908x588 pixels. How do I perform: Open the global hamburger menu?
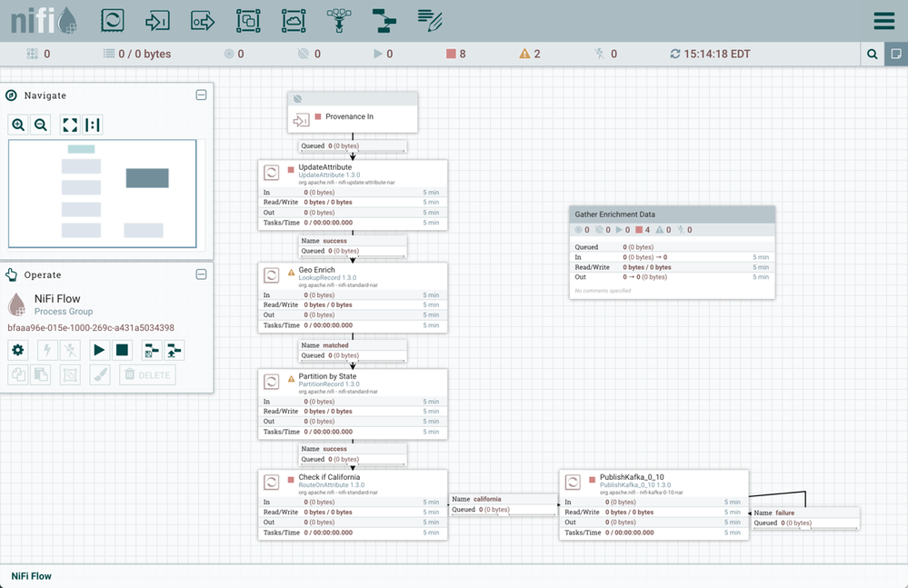coord(883,21)
